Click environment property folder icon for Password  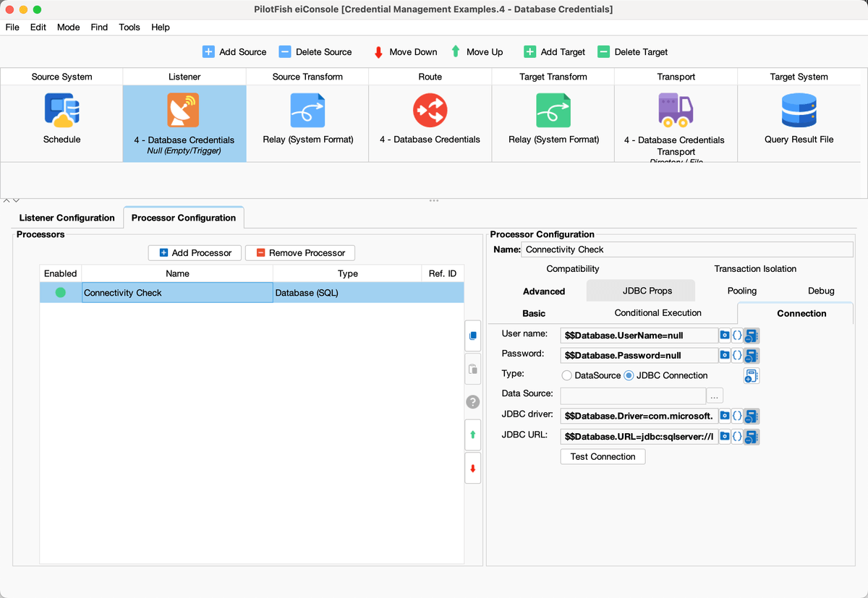pyautogui.click(x=725, y=355)
